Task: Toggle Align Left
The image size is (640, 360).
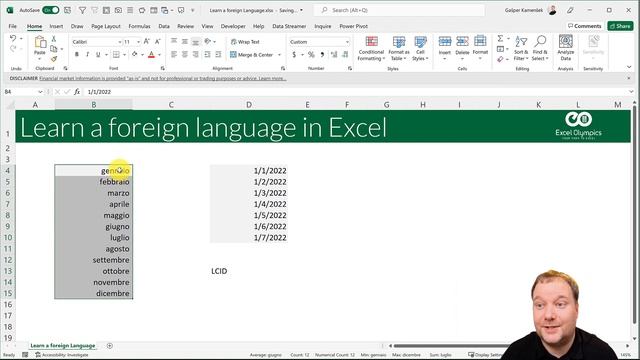Action: [x=174, y=55]
